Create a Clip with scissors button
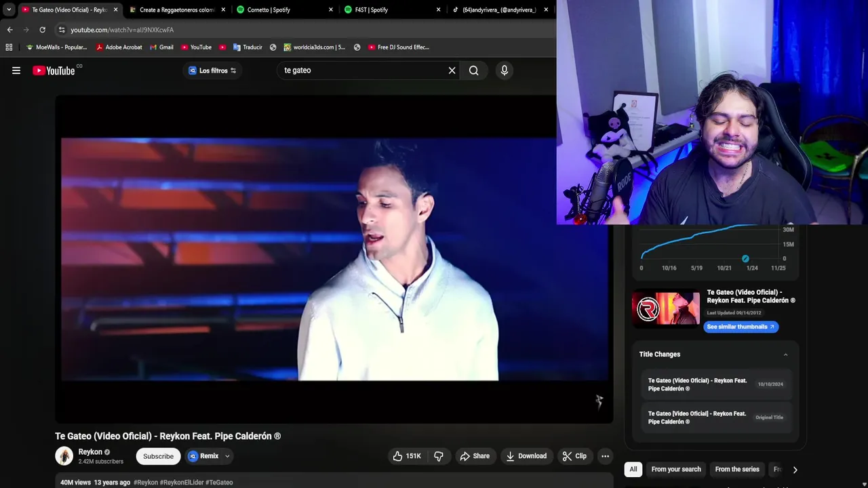This screenshot has height=488, width=868. coord(574,456)
